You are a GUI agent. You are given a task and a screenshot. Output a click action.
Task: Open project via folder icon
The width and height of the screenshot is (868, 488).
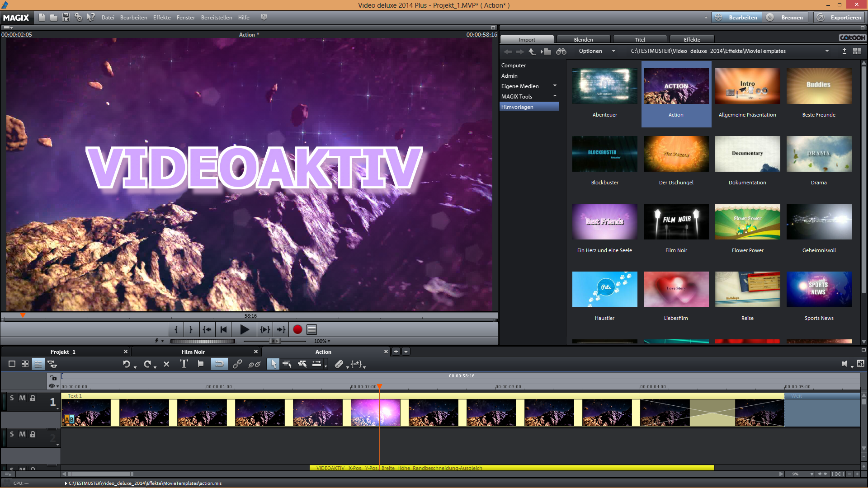[53, 17]
